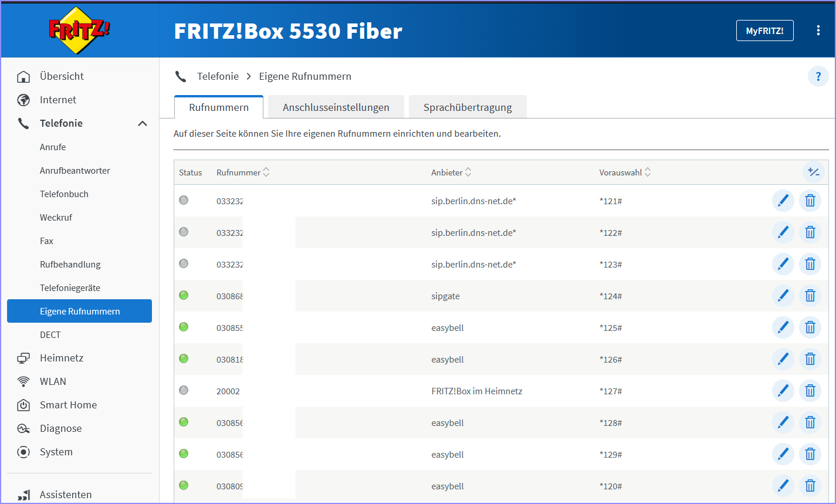Open the three-dot menu in the header
This screenshot has height=504, width=836.
click(818, 31)
